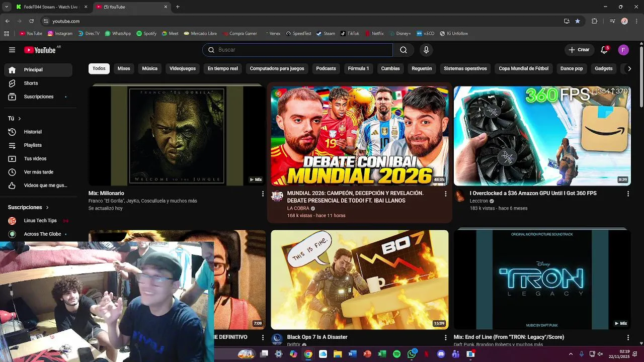Click the search magnifier button
Screen dimensions: 644x362
404,50
